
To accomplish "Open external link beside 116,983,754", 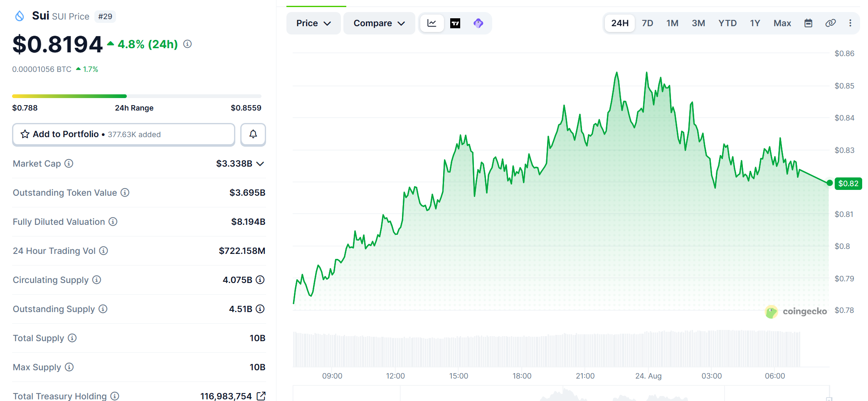I will (x=261, y=396).
